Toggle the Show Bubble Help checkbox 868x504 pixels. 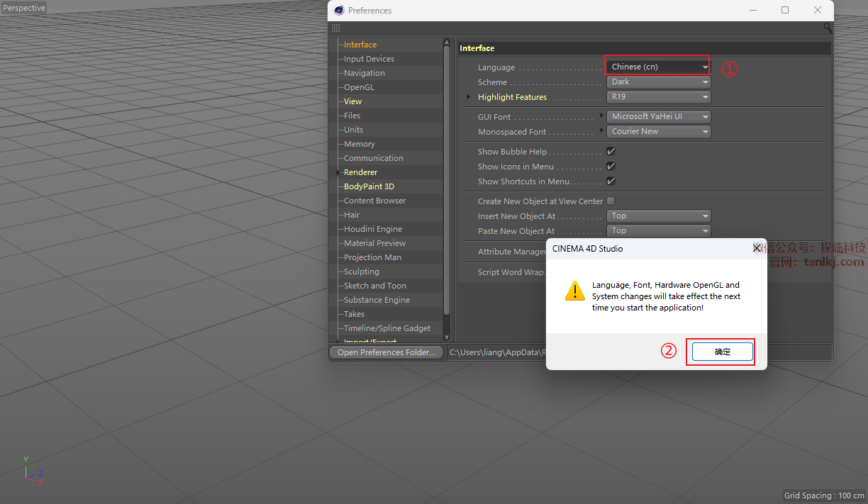(611, 152)
